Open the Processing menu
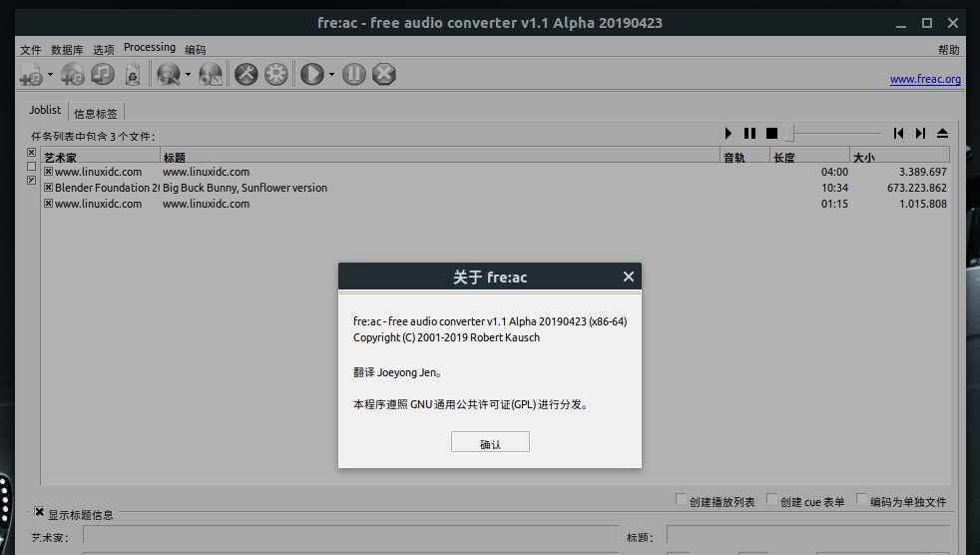 pyautogui.click(x=150, y=48)
